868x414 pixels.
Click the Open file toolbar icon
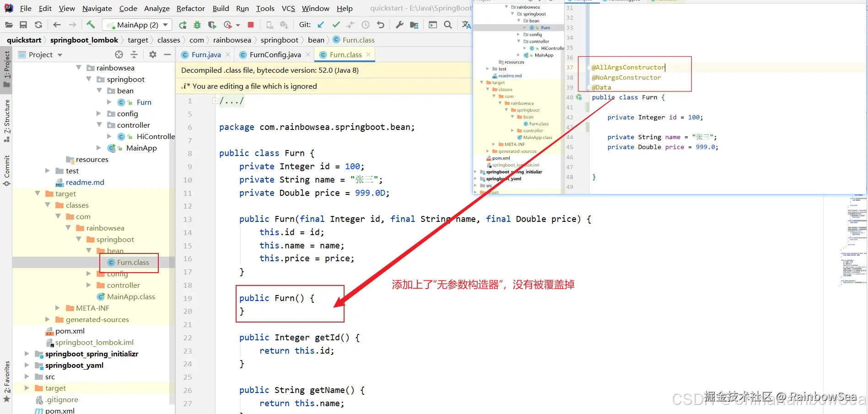[9, 25]
